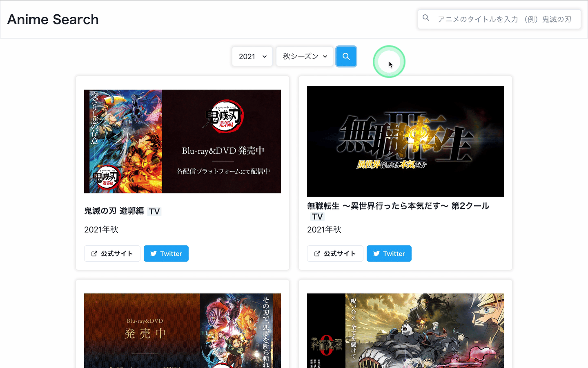The width and height of the screenshot is (588, 368).
Task: Open 公式サイト for 鬼滅の刃 遊郭編
Action: point(112,254)
